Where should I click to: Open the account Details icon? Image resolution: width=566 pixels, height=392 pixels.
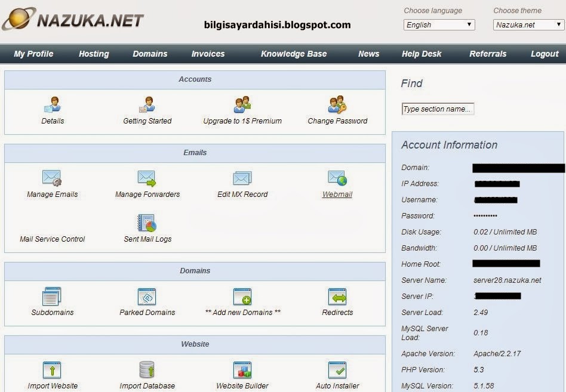pos(53,104)
